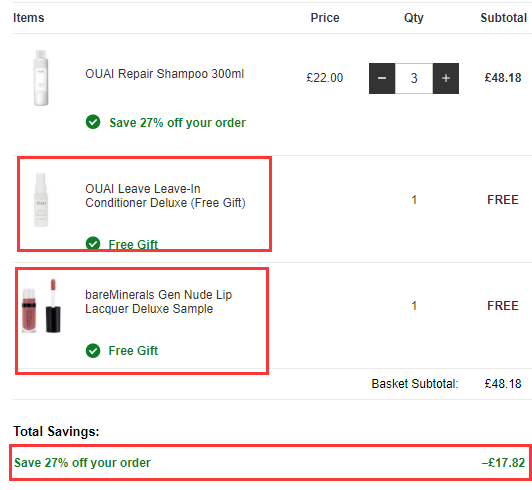Screen dimensions: 532x490
Task: Open OUAI Repair Shampoo 300ml product link
Action: (x=165, y=74)
